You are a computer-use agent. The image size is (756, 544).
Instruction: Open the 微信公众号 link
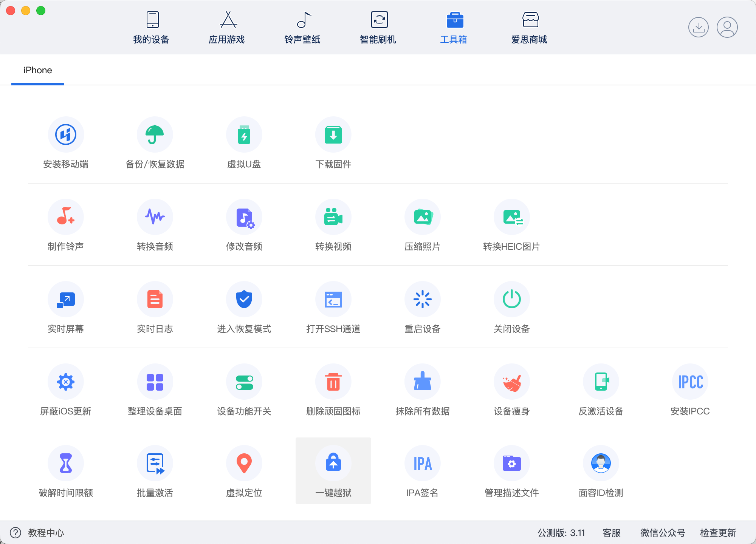coord(663,533)
